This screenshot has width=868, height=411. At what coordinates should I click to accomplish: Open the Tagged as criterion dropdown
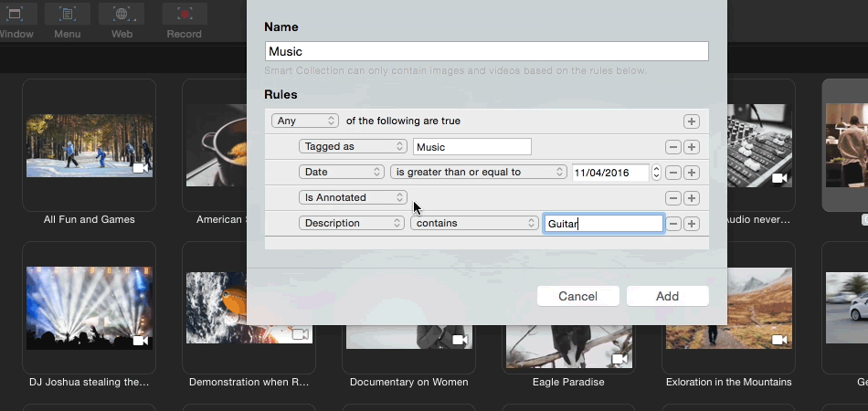click(353, 146)
